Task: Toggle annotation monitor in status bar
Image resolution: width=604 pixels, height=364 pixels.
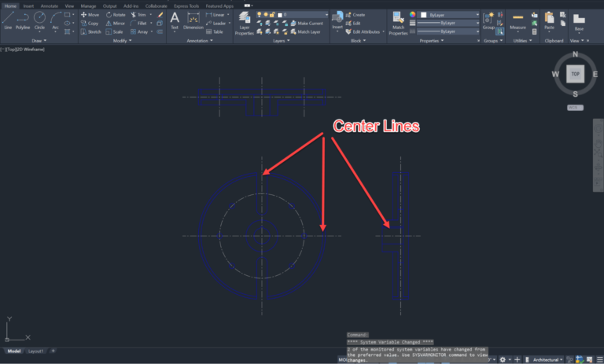Action: pyautogui.click(x=517, y=359)
